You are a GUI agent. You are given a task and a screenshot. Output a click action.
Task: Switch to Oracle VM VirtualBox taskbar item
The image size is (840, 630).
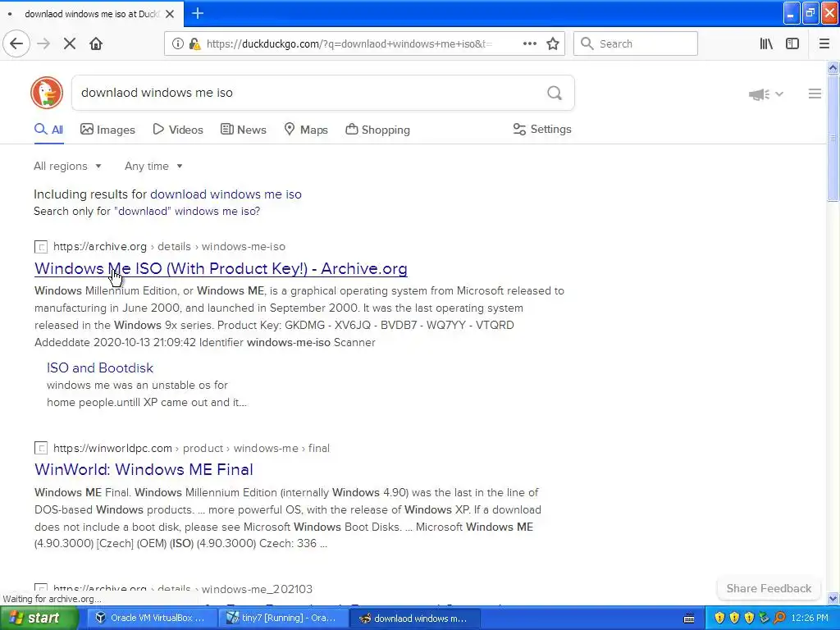(151, 619)
